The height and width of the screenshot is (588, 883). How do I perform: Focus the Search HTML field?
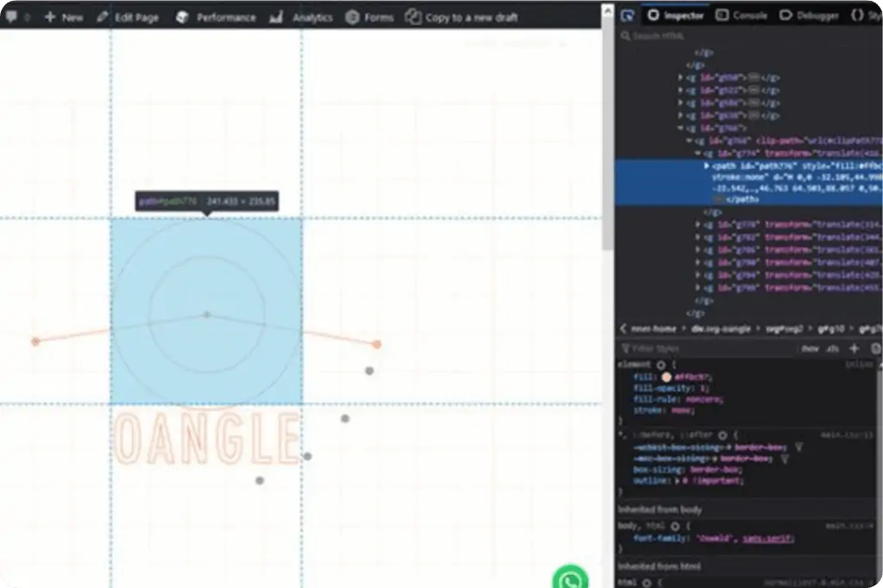click(x=749, y=36)
